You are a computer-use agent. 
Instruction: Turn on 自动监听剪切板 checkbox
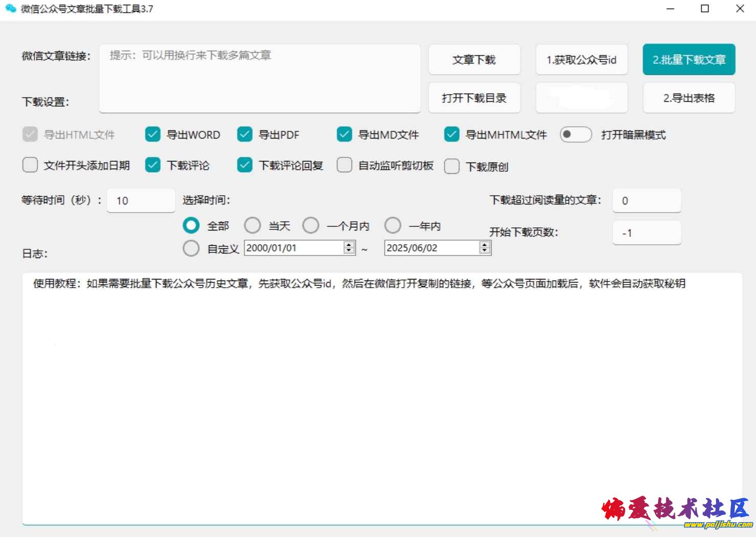click(x=345, y=166)
